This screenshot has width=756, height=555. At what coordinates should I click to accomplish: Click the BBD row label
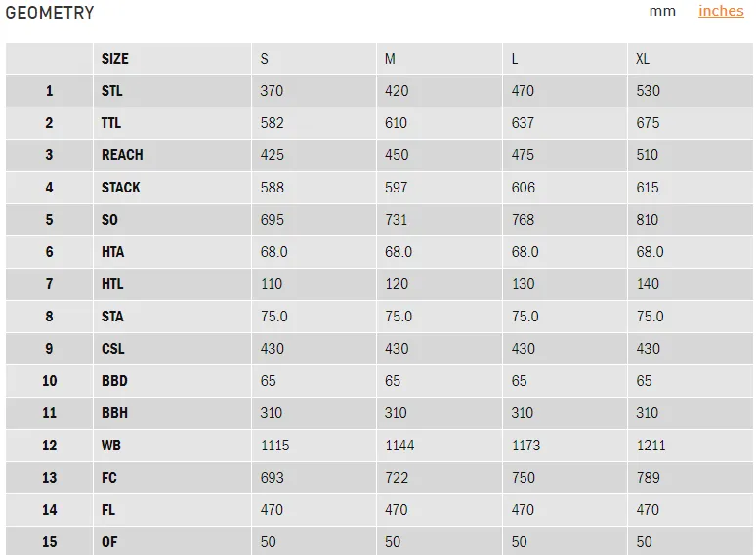114,380
